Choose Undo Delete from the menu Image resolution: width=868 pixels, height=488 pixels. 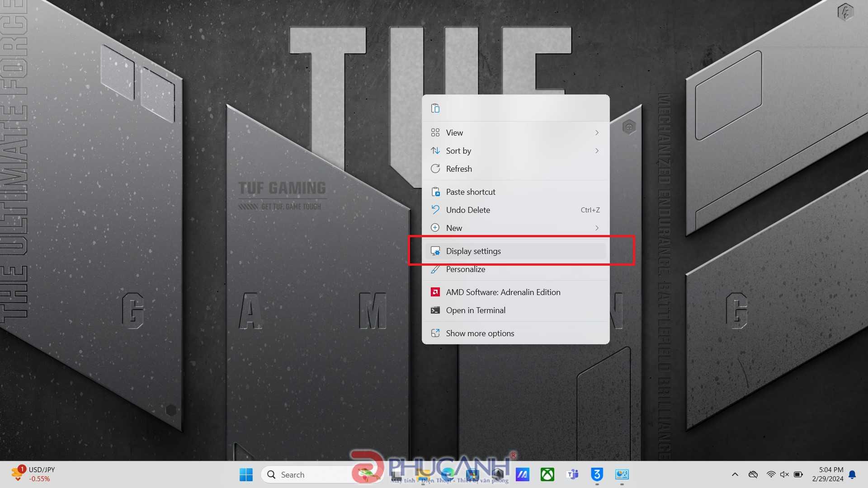pos(515,210)
